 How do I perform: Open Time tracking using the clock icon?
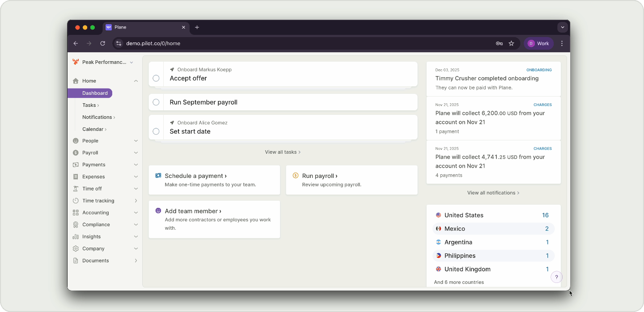(76, 200)
